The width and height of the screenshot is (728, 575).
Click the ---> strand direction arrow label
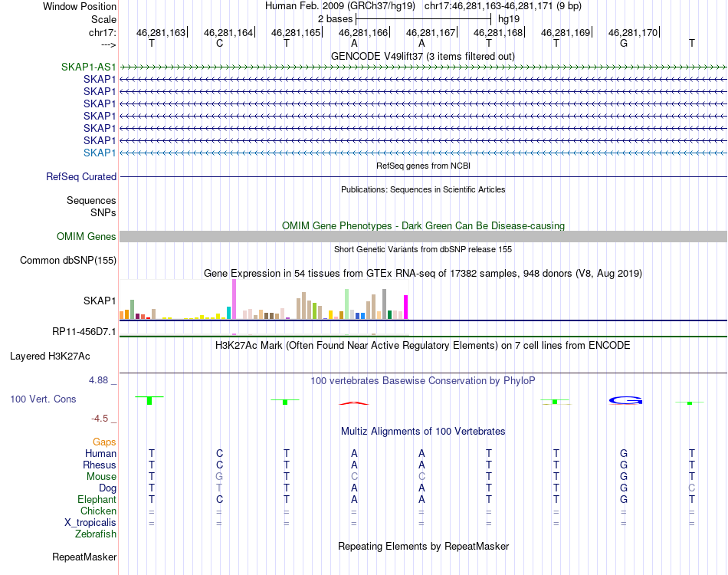[x=109, y=44]
